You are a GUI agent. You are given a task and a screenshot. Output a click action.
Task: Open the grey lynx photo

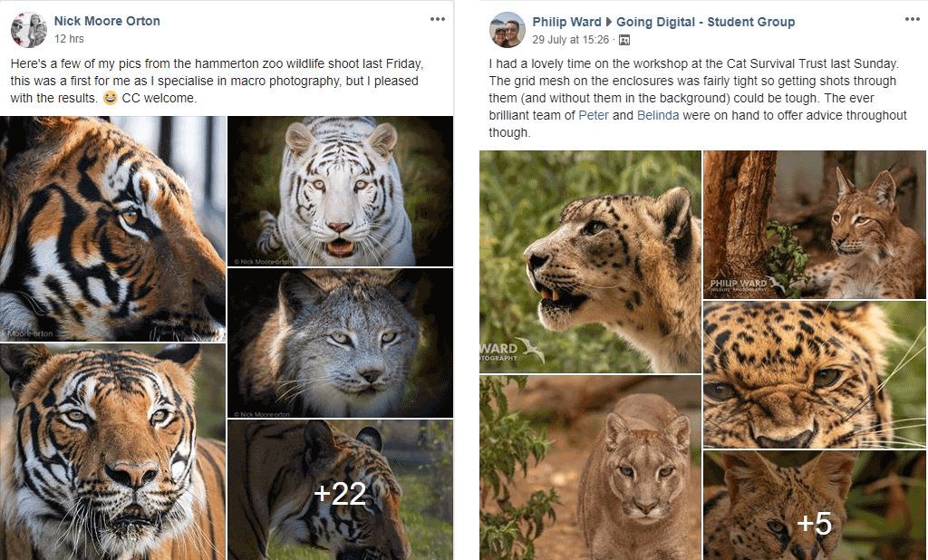(x=340, y=343)
